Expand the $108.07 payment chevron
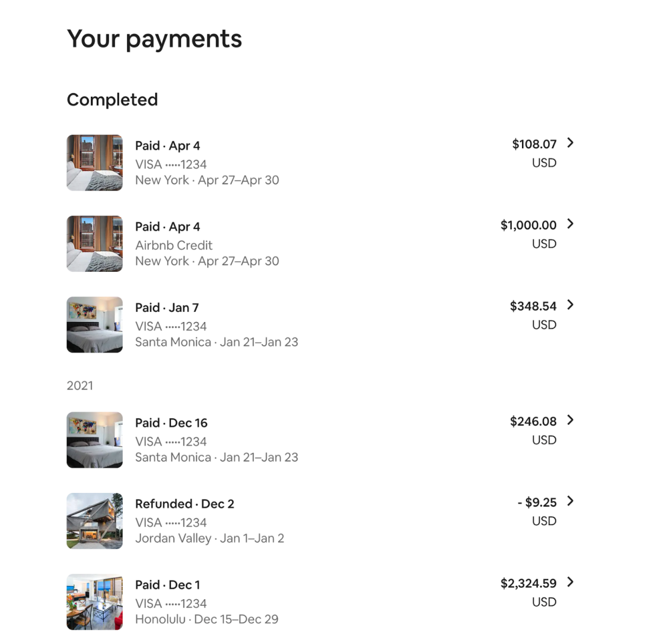Image resolution: width=645 pixels, height=644 pixels. [x=570, y=143]
